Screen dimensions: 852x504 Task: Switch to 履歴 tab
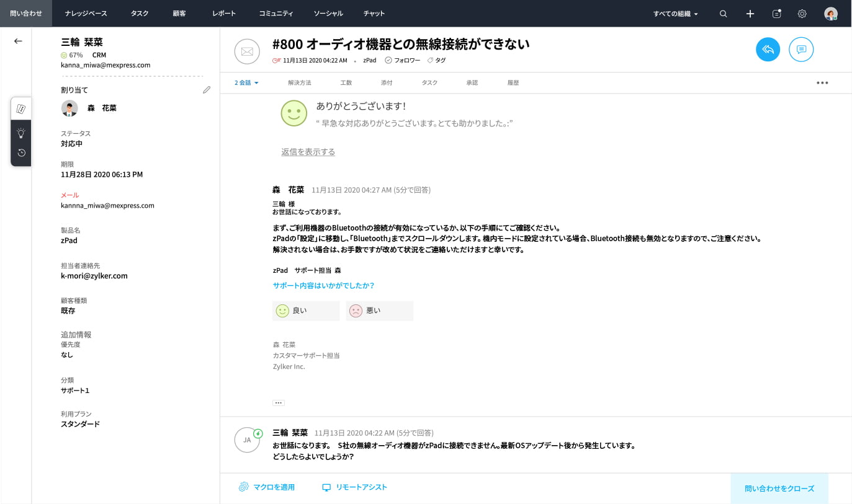[x=513, y=82]
